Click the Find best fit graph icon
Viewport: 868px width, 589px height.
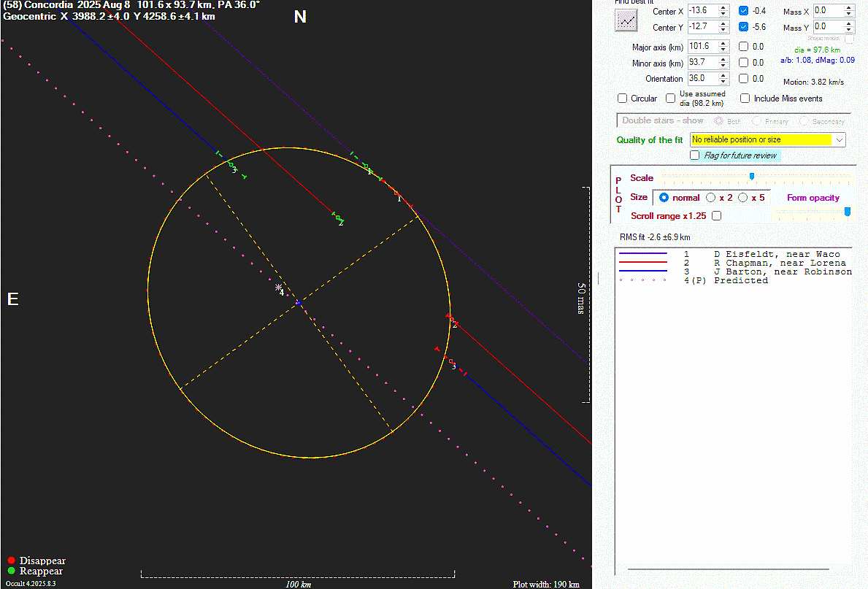[626, 20]
